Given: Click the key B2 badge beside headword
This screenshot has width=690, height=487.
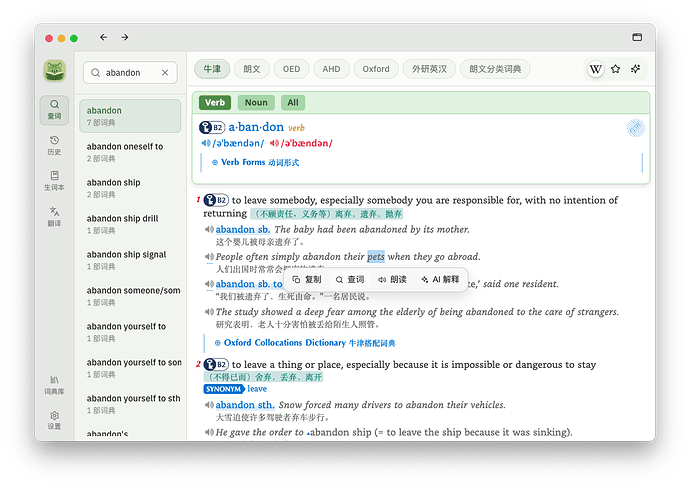Looking at the screenshot, I should tap(212, 128).
